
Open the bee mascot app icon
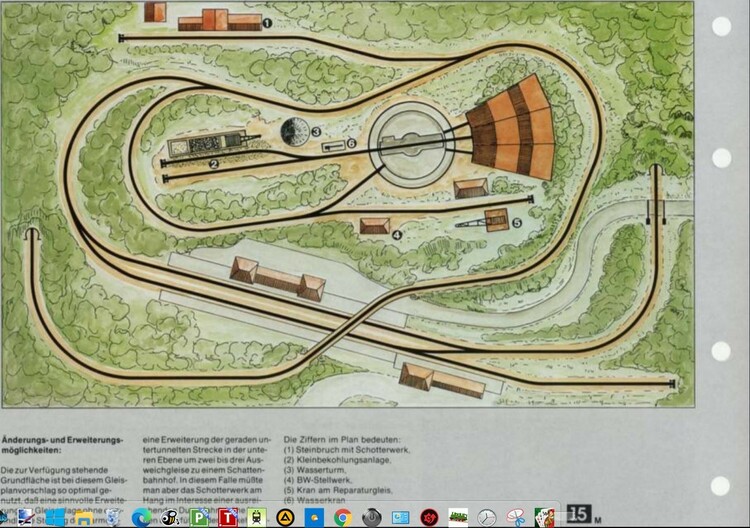[170, 517]
